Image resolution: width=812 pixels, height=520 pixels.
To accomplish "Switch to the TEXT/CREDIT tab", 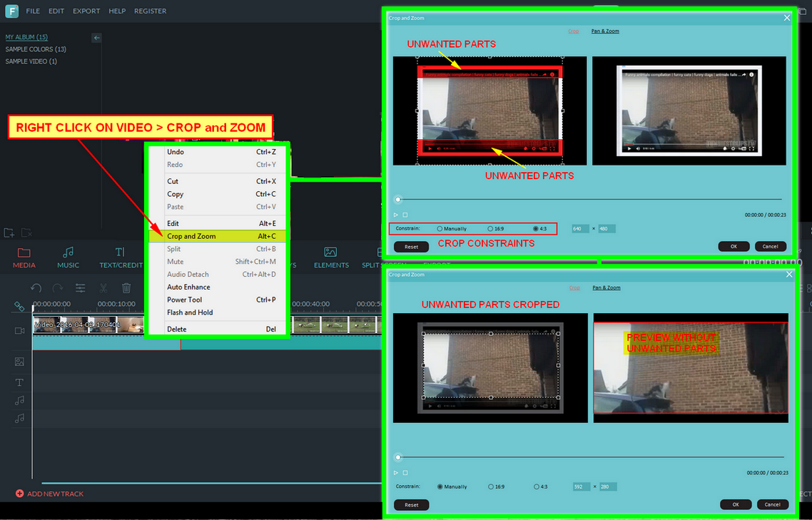I will [x=121, y=258].
